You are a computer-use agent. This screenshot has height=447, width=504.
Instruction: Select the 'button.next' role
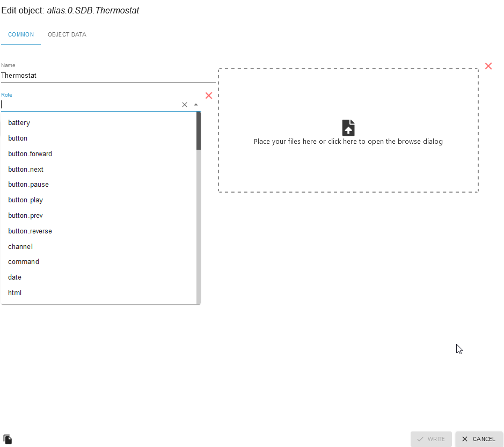click(x=26, y=170)
